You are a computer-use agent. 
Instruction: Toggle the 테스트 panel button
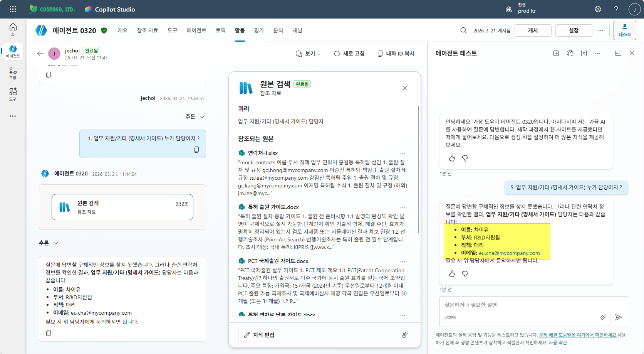[624, 30]
